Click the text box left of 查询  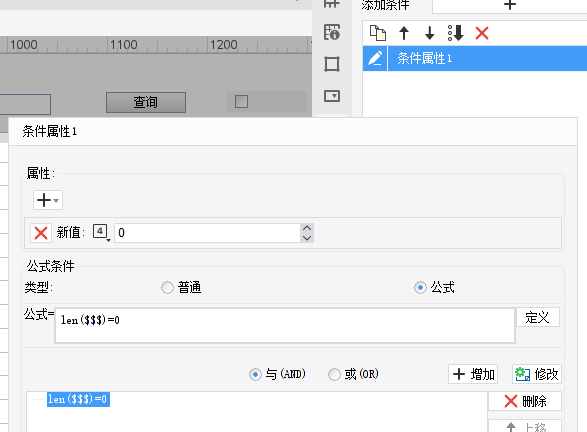point(25,104)
